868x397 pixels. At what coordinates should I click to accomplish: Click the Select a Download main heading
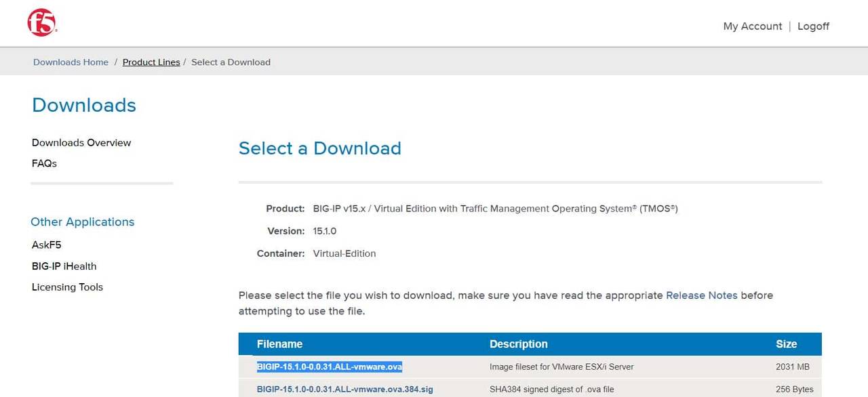(x=319, y=148)
